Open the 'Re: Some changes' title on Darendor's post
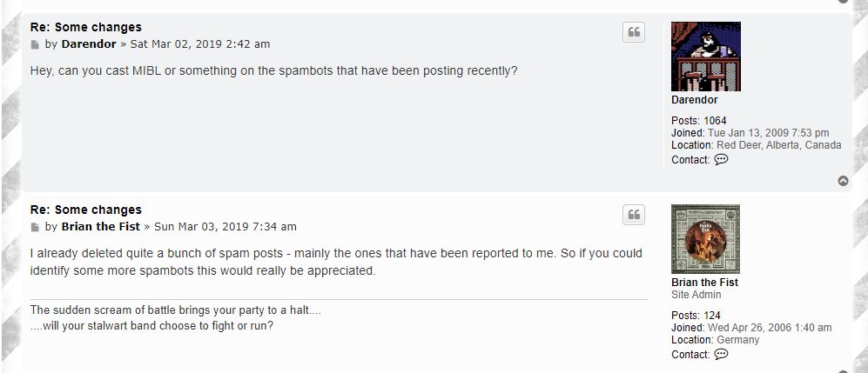868x373 pixels. click(86, 27)
